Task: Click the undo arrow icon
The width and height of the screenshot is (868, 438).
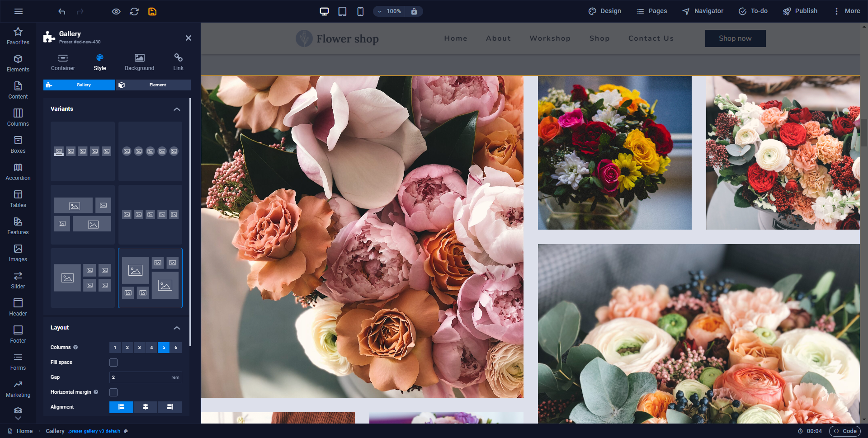Action: coord(62,11)
